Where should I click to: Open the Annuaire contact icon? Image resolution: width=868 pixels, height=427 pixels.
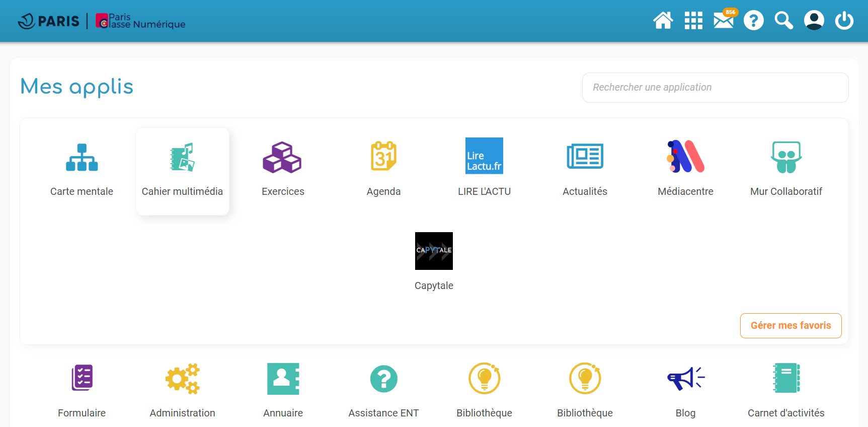point(283,379)
